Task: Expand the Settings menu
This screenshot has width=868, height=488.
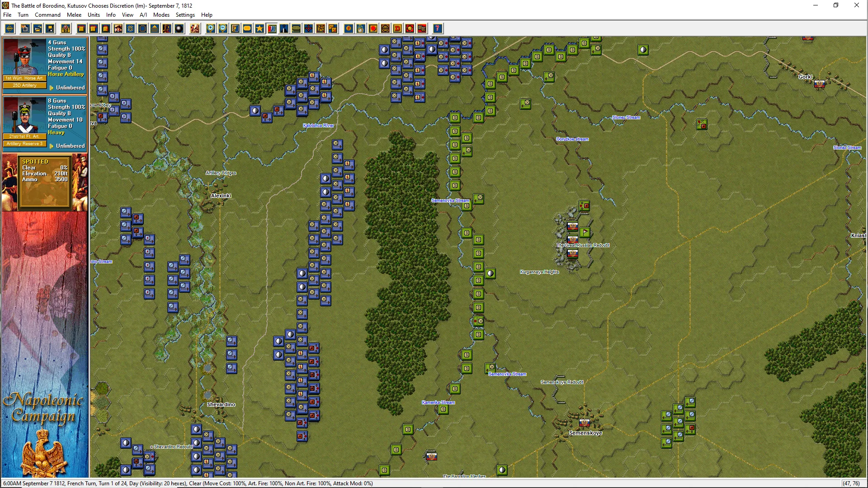Action: click(x=185, y=15)
